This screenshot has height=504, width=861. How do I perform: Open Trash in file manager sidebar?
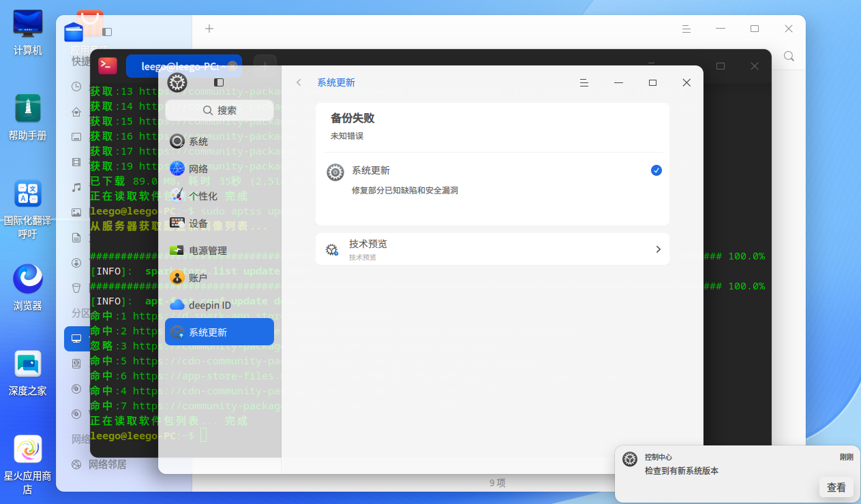[76, 288]
